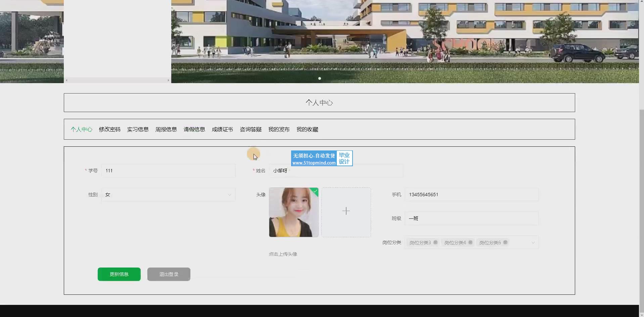Screen dimensions: 644x317
Task: Open the 个人中心 tab
Action: point(81,129)
